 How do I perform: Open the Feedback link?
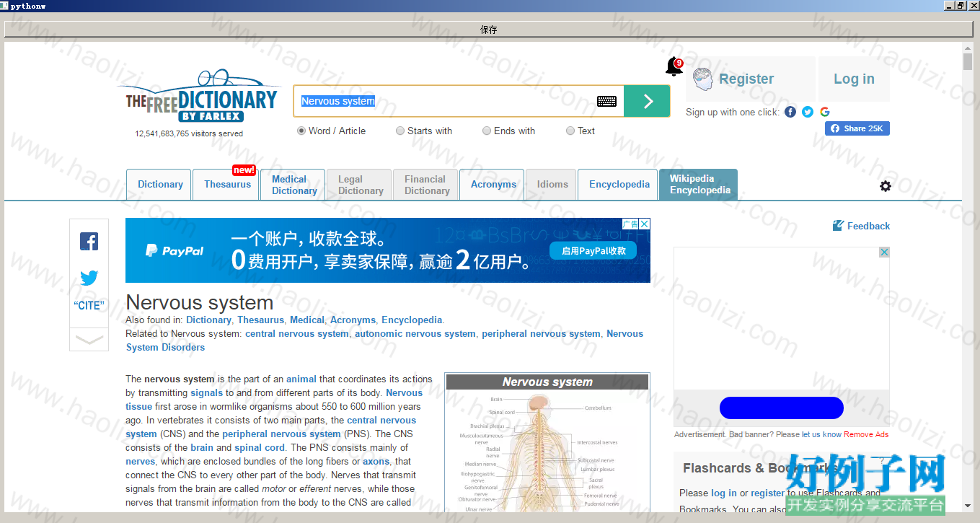click(x=868, y=226)
